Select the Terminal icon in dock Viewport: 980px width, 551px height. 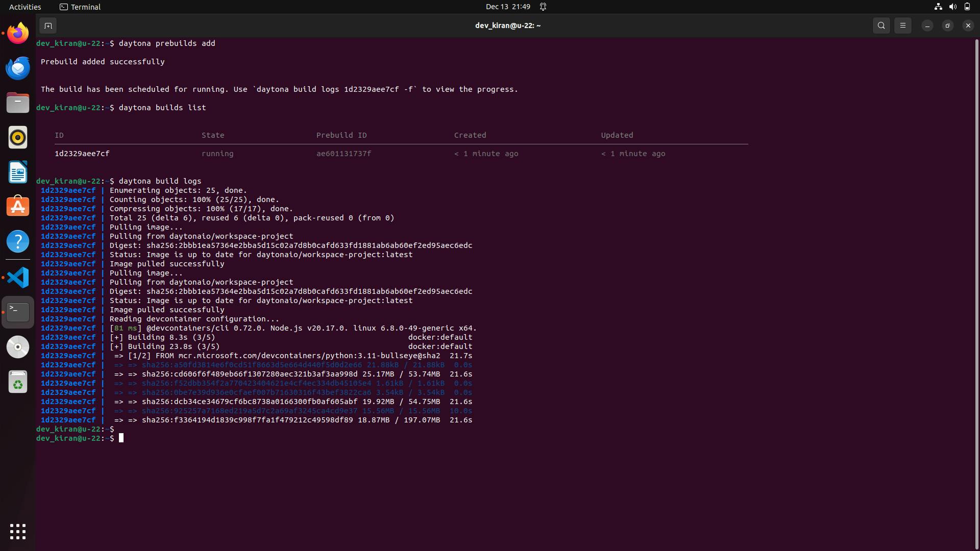[x=18, y=312]
